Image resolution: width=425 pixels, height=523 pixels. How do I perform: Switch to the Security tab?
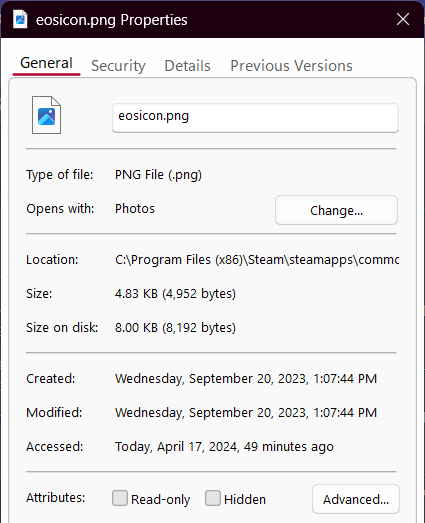(x=118, y=66)
